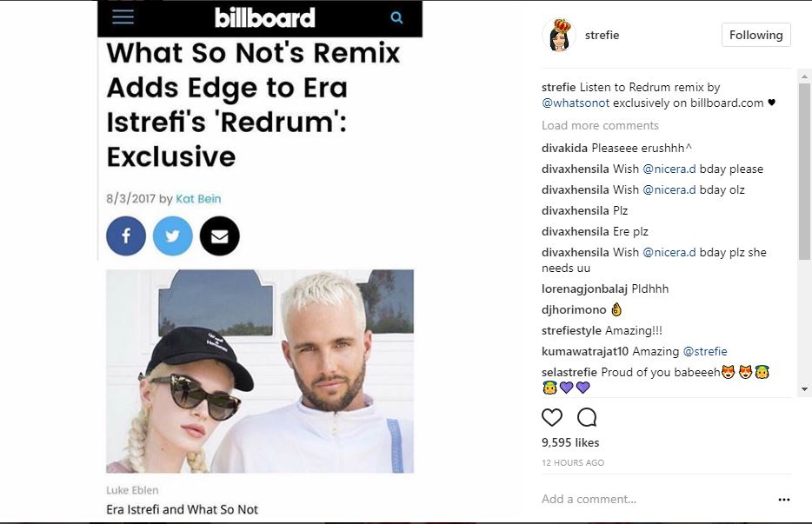Open the Billboard hamburger menu
This screenshot has height=524, width=812.
[123, 17]
